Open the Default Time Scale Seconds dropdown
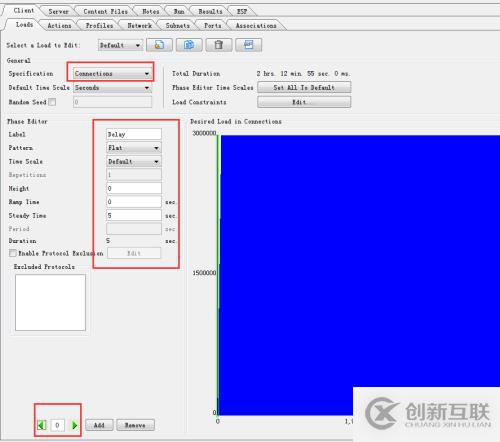 (112, 88)
